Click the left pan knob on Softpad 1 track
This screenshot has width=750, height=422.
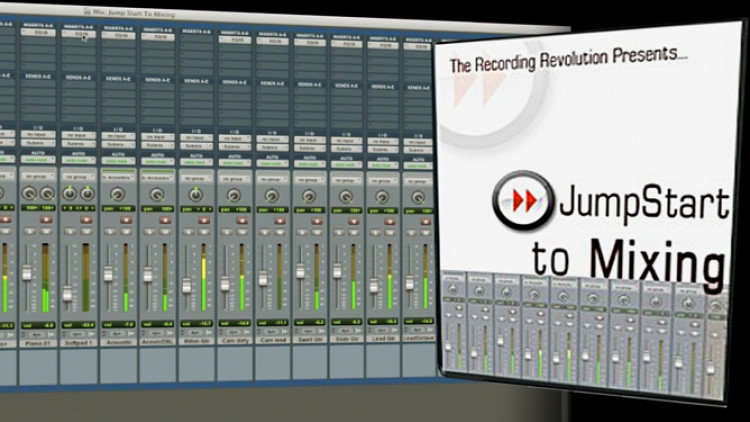click(70, 193)
